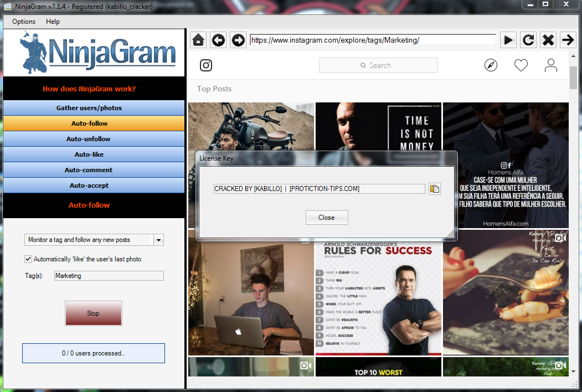Click the red Stop button

(x=94, y=313)
